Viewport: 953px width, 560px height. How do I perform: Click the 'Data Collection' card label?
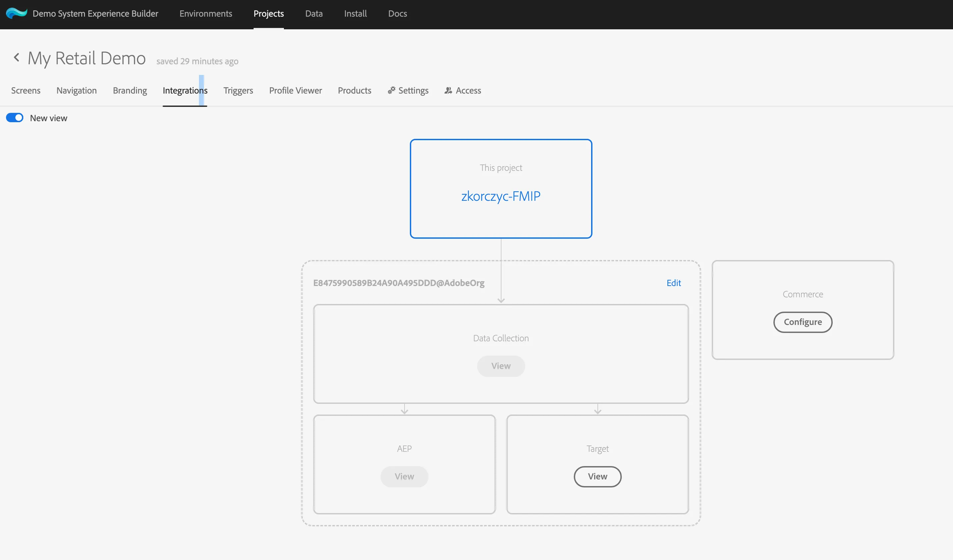(x=501, y=338)
